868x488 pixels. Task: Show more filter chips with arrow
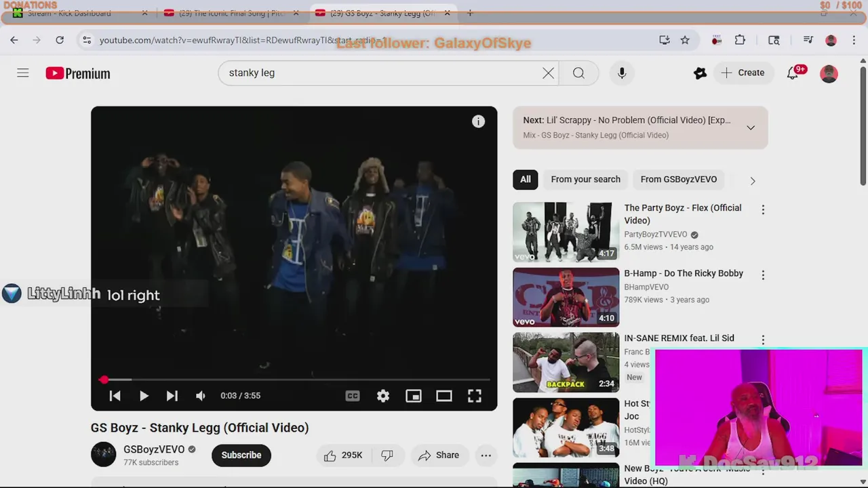point(753,181)
